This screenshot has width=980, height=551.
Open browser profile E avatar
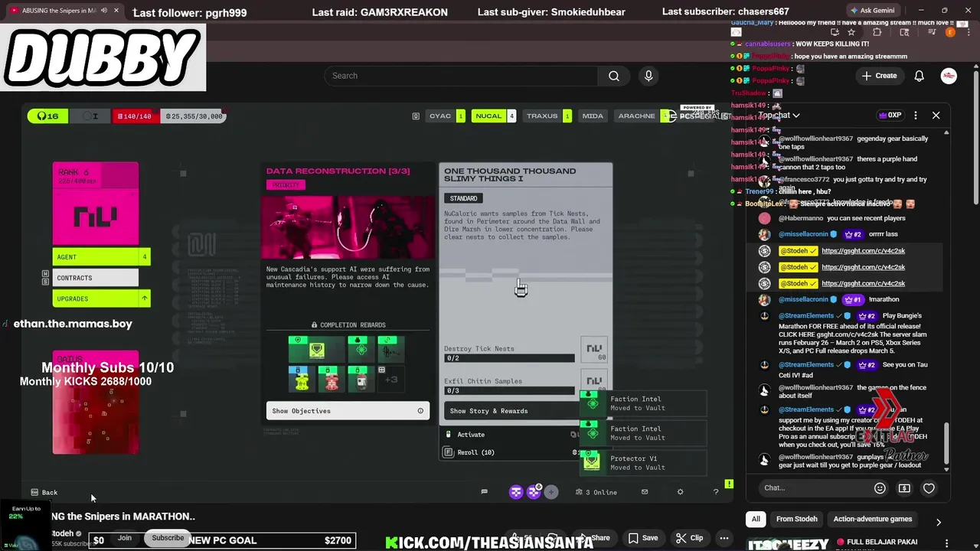click(951, 32)
